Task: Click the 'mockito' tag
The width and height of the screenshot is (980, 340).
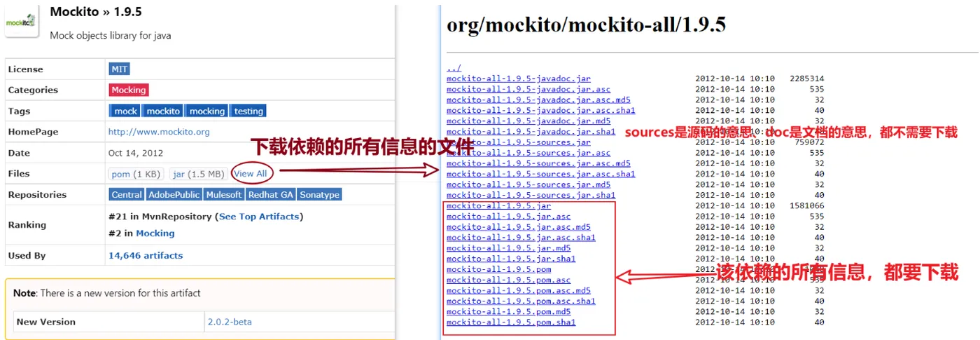Action: click(163, 111)
